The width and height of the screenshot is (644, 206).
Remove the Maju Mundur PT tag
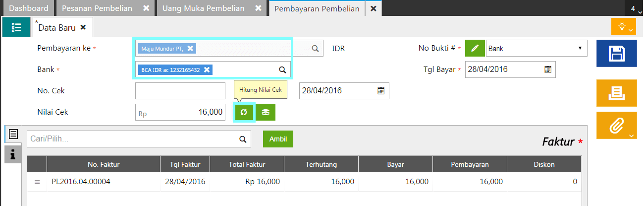coord(190,48)
